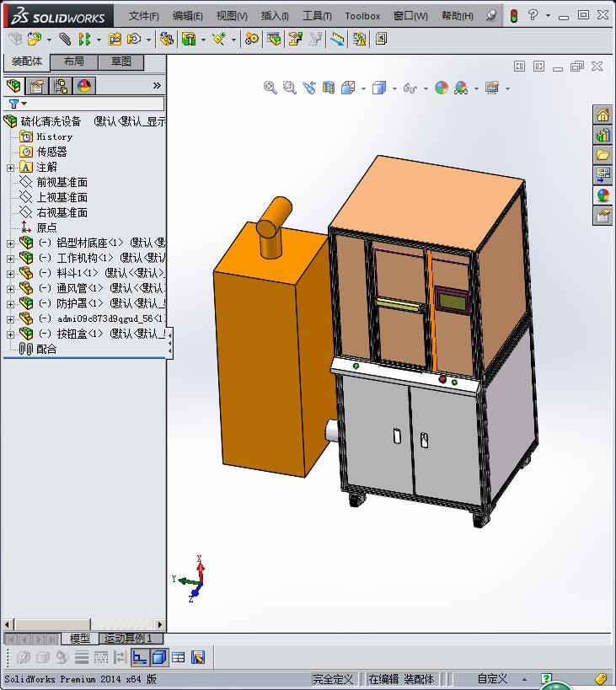Click the Mate paperclip icon

(65, 39)
